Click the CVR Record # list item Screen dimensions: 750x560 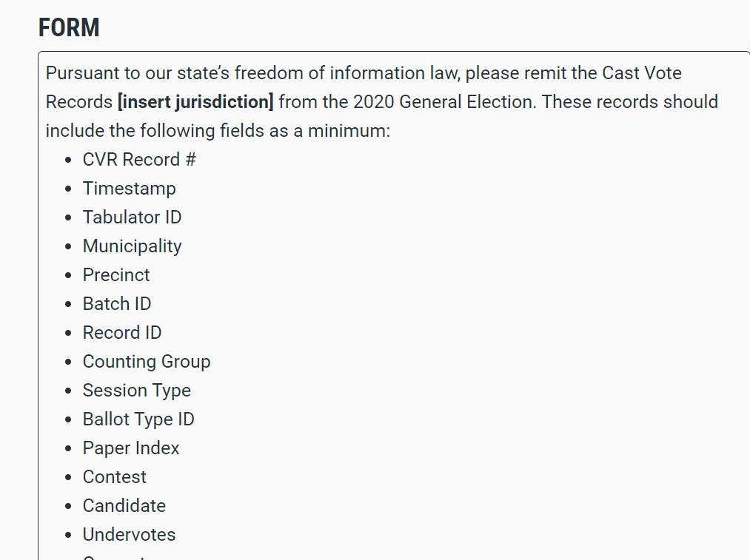(139, 160)
